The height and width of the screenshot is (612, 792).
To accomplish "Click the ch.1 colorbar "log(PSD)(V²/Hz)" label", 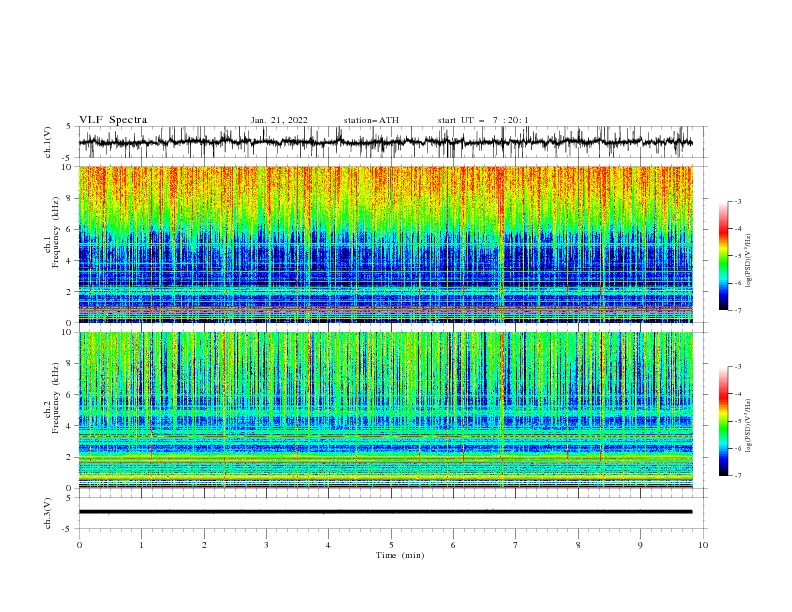I will 748,261.
